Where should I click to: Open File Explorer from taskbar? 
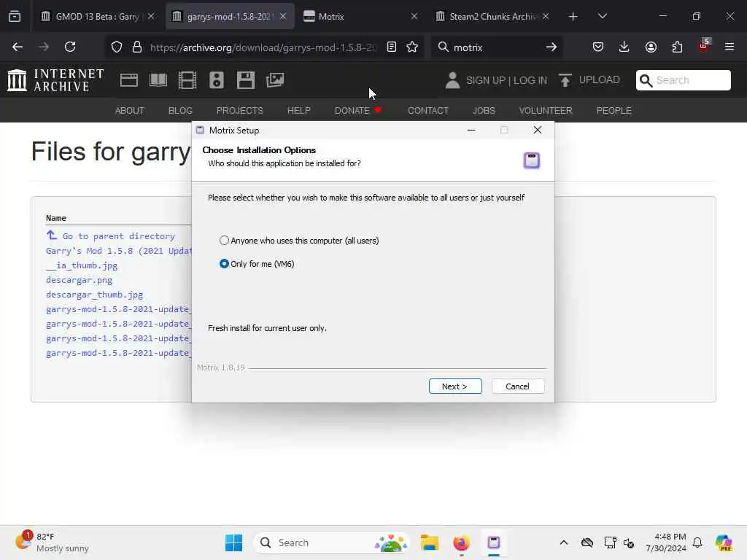429,542
